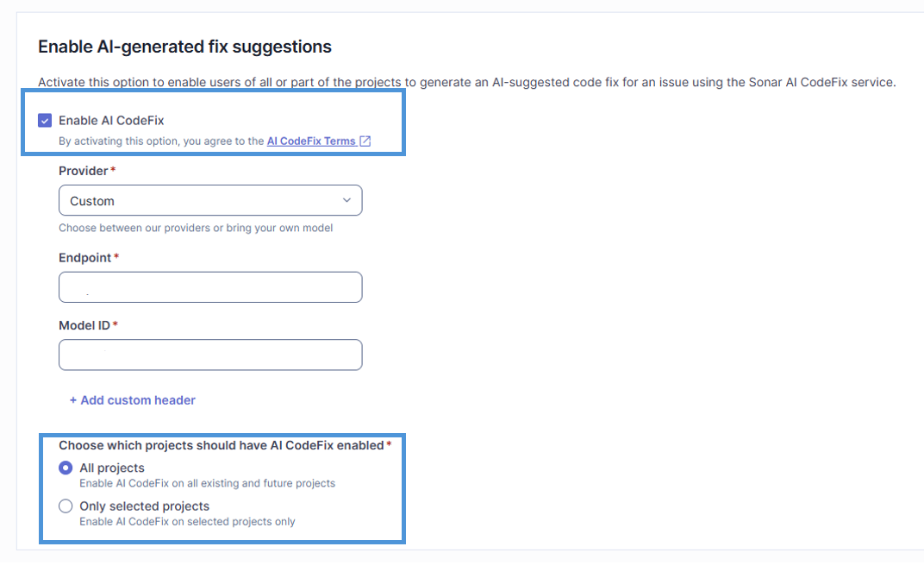Click the plus icon before Add custom header
The height and width of the screenshot is (578, 924).
73,400
